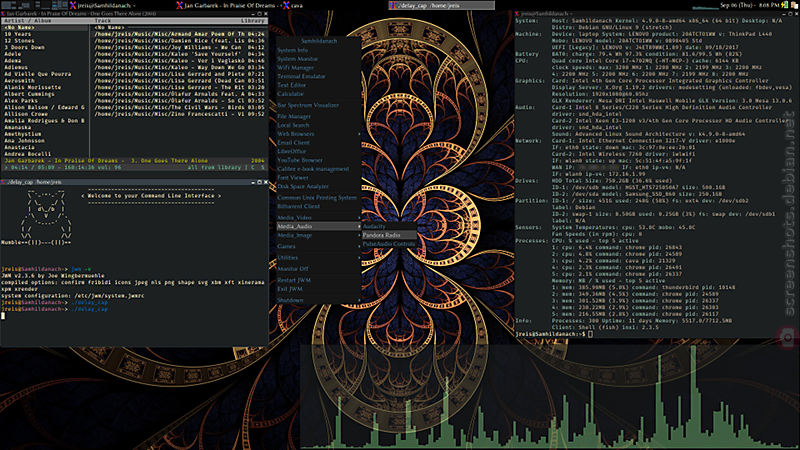Expand the Media_Audio submenu

pos(318,226)
